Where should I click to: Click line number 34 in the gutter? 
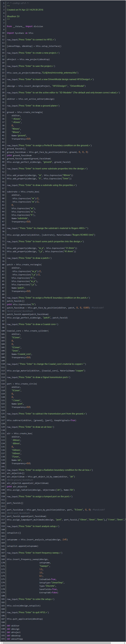3,112
